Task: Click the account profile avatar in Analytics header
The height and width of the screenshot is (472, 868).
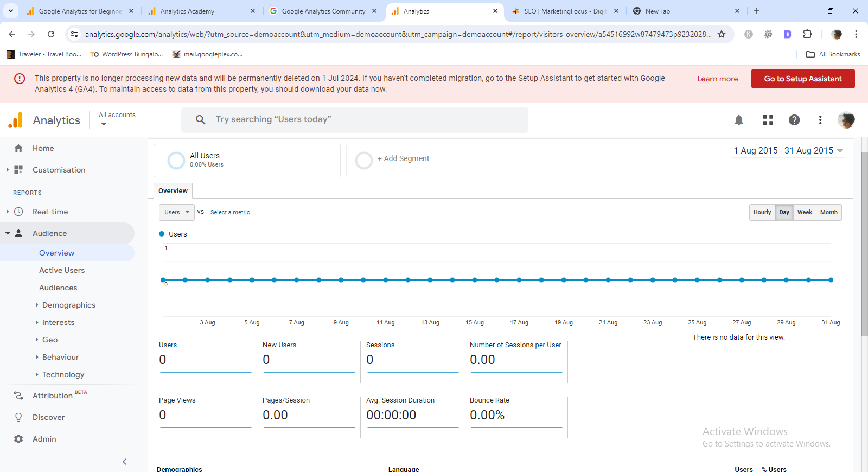Action: [846, 120]
